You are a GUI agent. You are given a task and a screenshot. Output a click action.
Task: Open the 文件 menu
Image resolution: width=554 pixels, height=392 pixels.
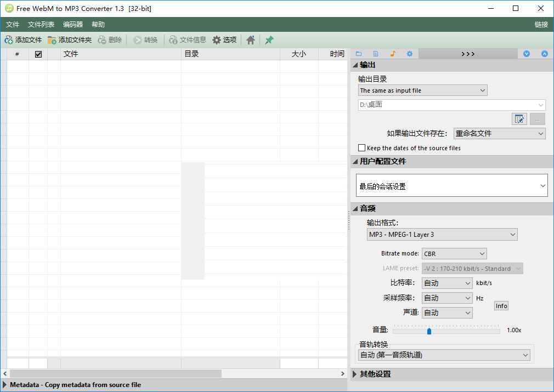click(13, 24)
